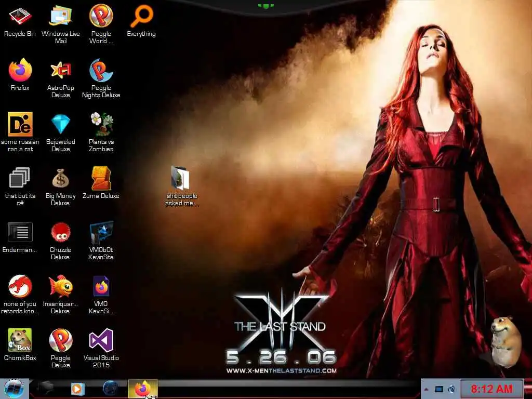Select the 'that but its c#' icon
The image size is (532, 399).
tap(20, 187)
